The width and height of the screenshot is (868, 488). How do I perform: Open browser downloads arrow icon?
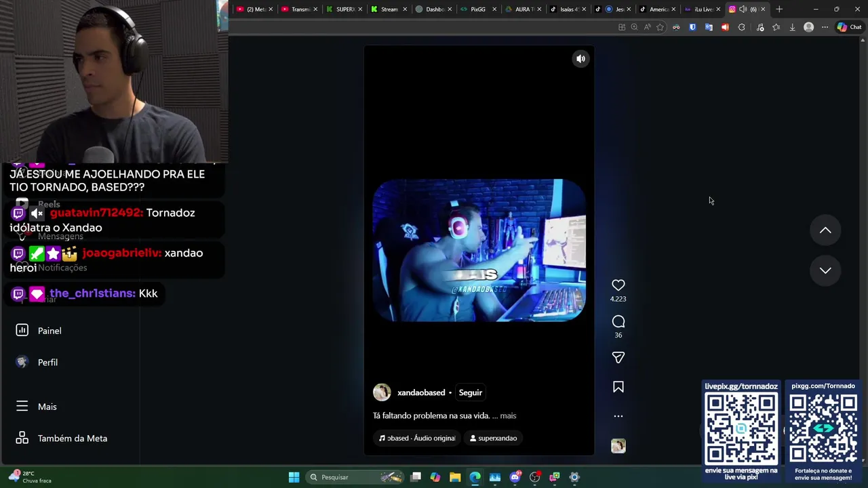[792, 27]
